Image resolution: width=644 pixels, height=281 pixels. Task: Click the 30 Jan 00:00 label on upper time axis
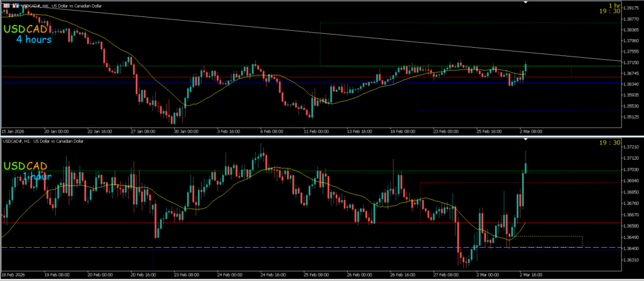[x=186, y=132]
